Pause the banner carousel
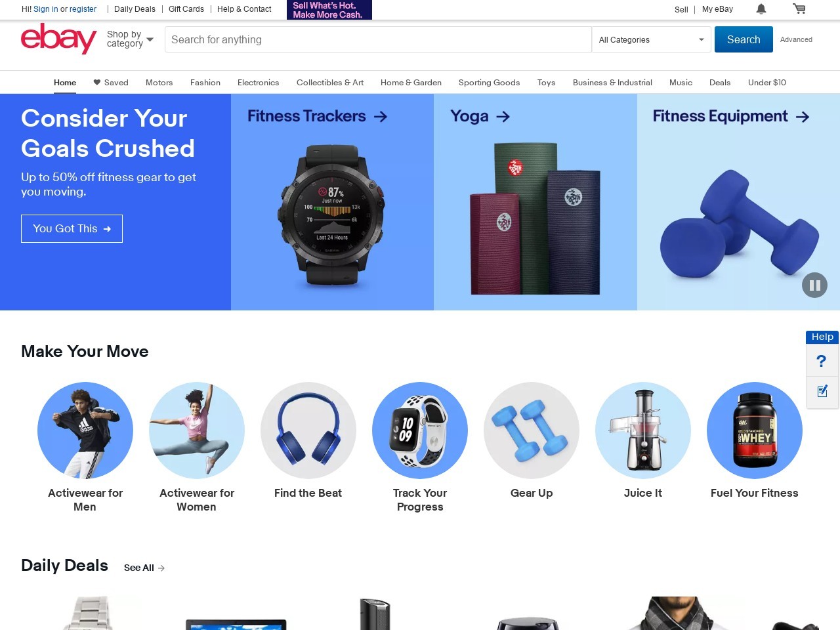840x630 pixels. click(814, 285)
